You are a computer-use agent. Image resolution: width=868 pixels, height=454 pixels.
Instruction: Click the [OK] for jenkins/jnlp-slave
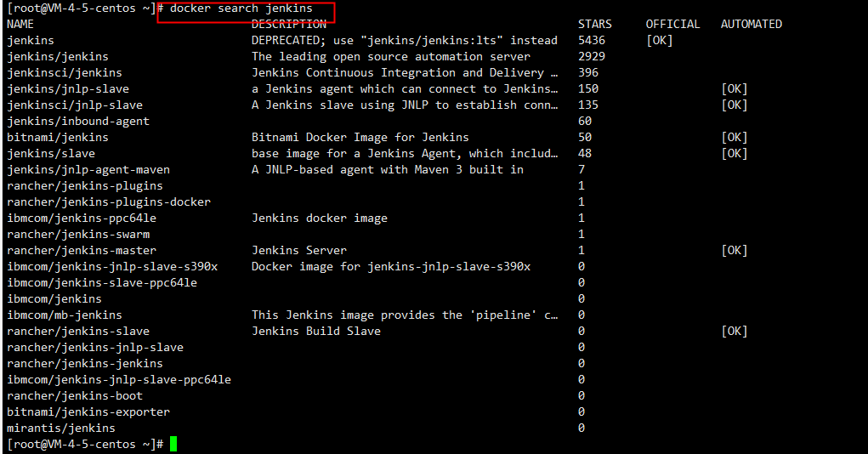[734, 89]
